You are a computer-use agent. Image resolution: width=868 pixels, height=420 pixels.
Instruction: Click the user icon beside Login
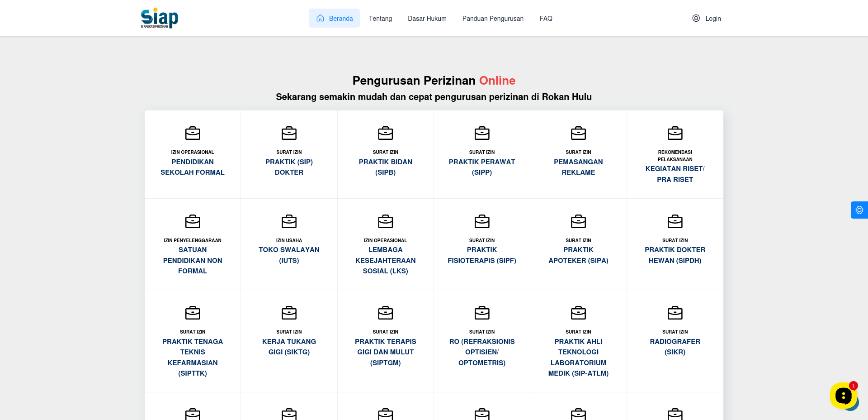point(696,18)
